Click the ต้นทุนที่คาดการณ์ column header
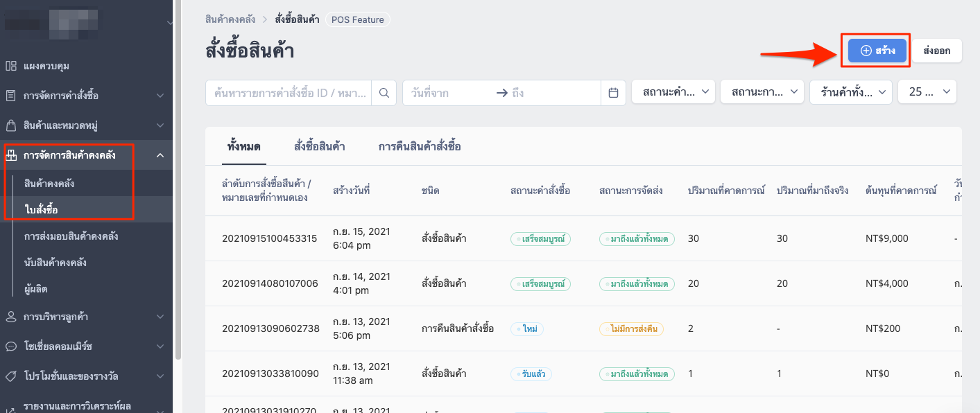This screenshot has height=413, width=980. pyautogui.click(x=901, y=190)
